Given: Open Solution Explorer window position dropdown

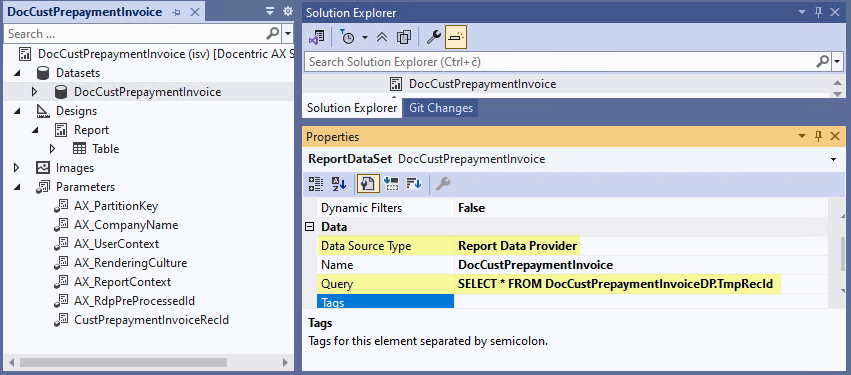Looking at the screenshot, I should click(802, 13).
